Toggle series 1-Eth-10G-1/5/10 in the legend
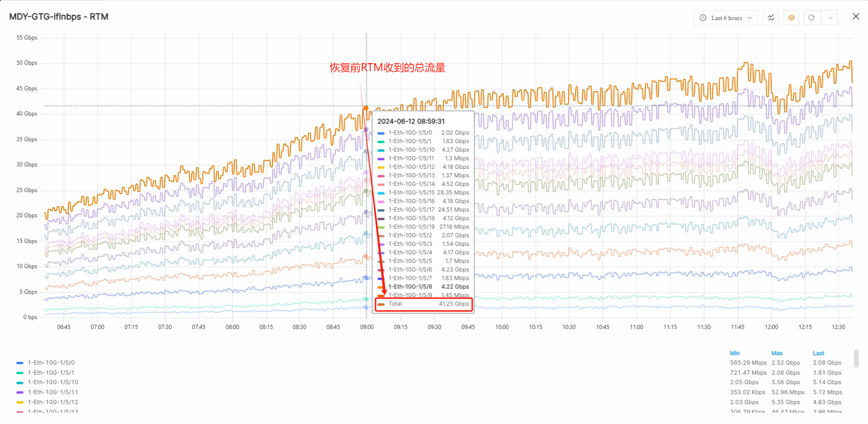 pyautogui.click(x=53, y=383)
